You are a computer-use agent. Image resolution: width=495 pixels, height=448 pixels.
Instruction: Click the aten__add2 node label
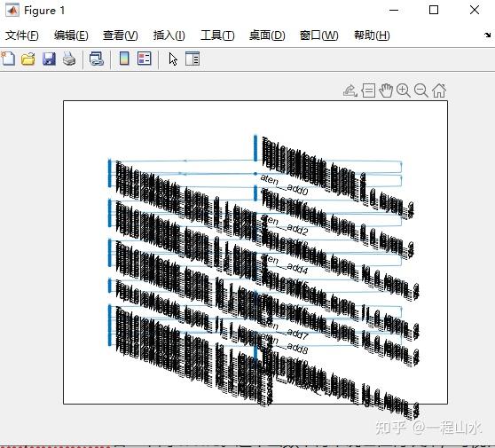[284, 225]
